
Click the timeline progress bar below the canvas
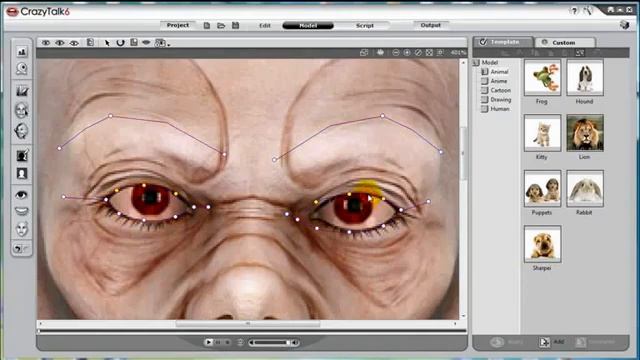pyautogui.click(x=252, y=331)
